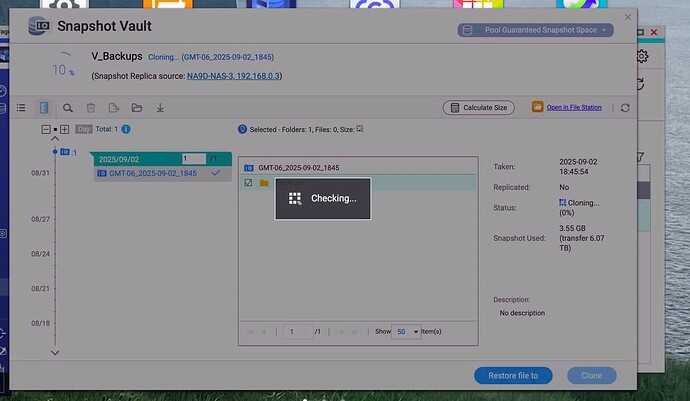This screenshot has width=690, height=401.
Task: Toggle the checkbox beside the folder row
Action: click(x=248, y=183)
